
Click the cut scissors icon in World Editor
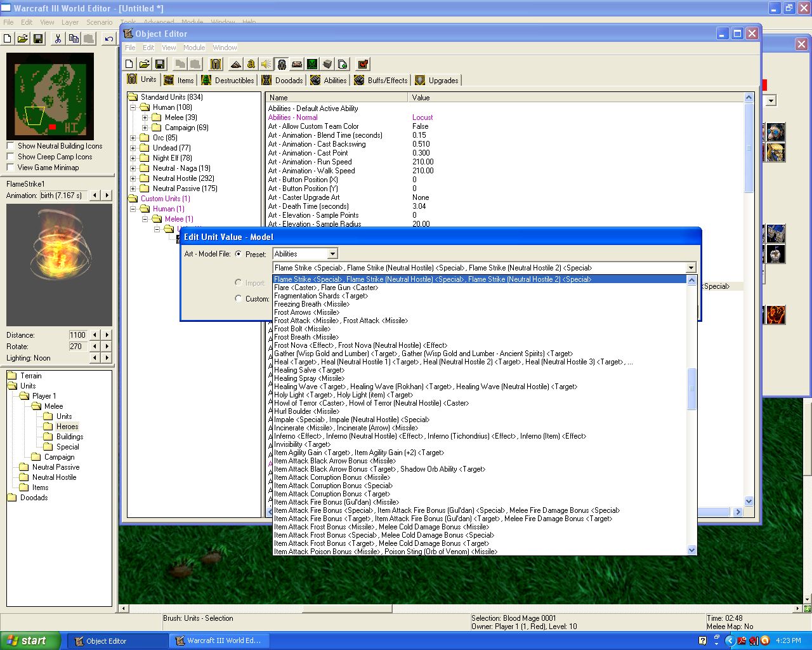coord(58,39)
